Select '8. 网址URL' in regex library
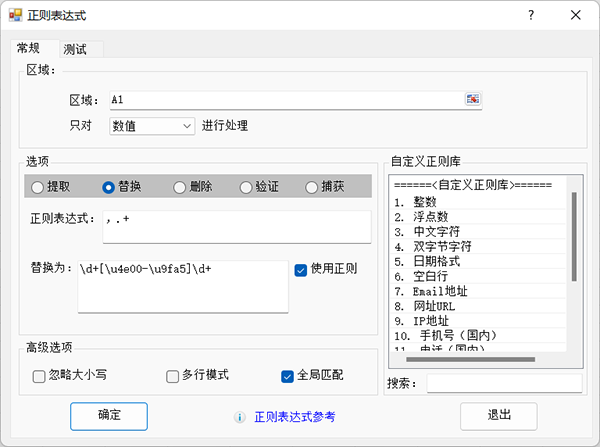Image resolution: width=600 pixels, height=447 pixels. coord(479,306)
